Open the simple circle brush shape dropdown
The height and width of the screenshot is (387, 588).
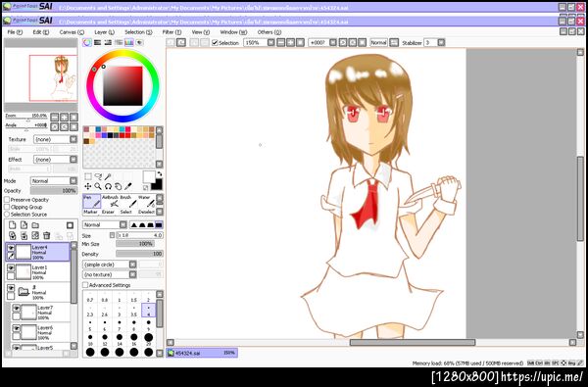click(x=110, y=265)
